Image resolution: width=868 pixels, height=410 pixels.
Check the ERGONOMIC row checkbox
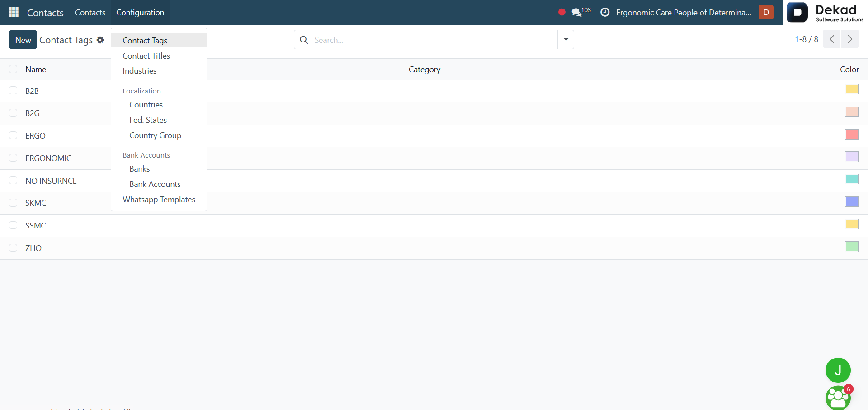pyautogui.click(x=13, y=158)
